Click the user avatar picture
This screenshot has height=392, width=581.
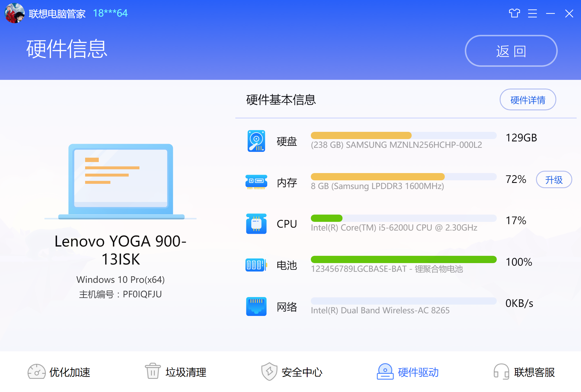pyautogui.click(x=15, y=13)
